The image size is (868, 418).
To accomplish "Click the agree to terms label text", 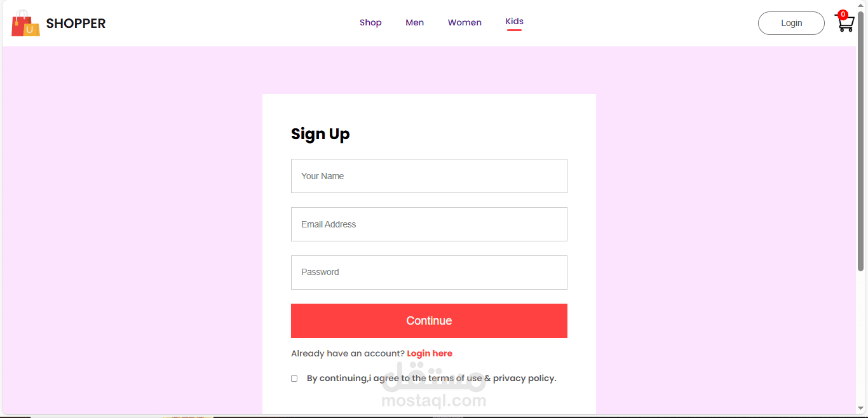I will pos(431,379).
